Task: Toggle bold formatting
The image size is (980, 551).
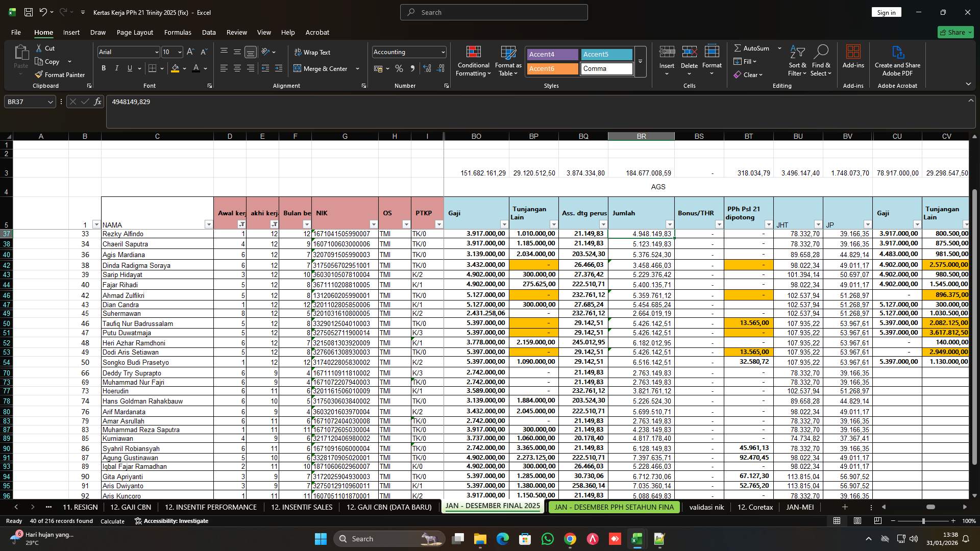Action: point(103,68)
